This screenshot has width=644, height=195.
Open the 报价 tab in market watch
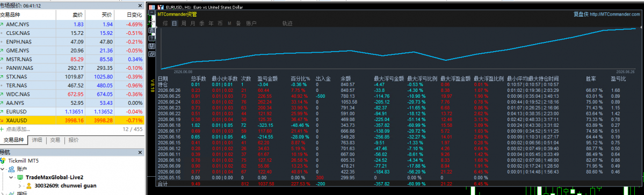pos(74,140)
